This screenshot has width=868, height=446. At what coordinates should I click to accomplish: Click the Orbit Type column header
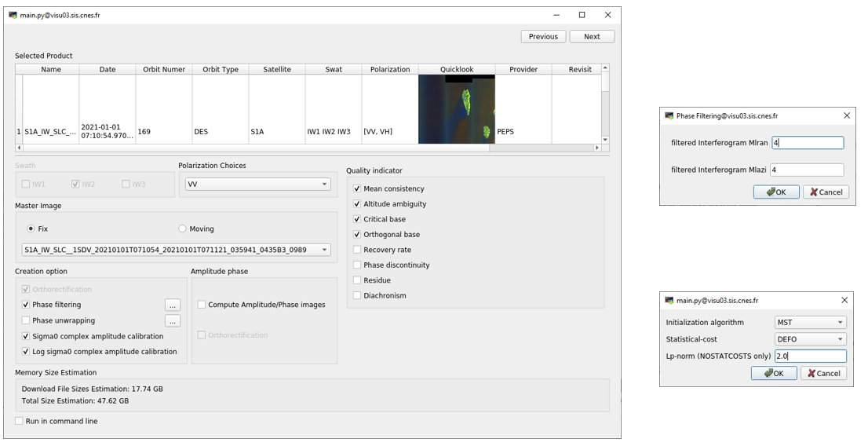coord(221,69)
